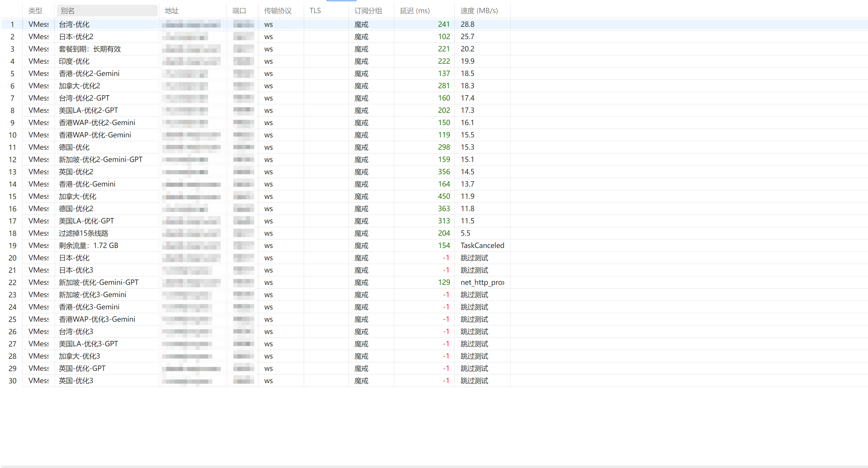Screen dimensions: 868x468
Task: Click the 地址 column header
Action: (192, 11)
